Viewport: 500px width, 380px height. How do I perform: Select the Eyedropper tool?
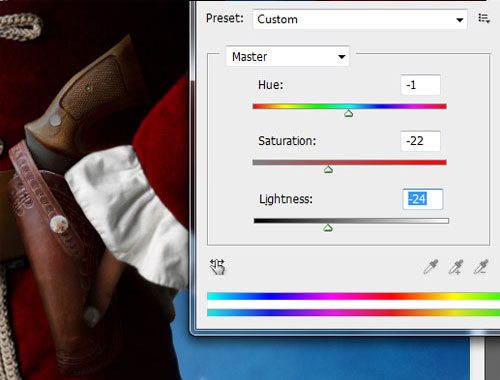tap(430, 267)
